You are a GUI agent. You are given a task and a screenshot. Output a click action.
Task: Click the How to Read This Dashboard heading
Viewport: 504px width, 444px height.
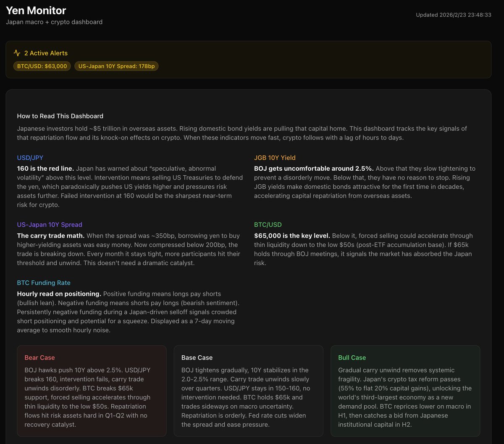coord(60,116)
